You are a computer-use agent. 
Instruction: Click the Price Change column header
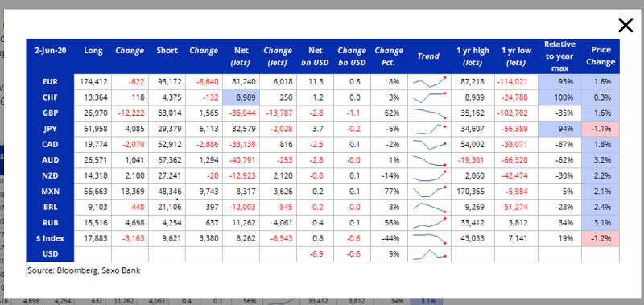[x=601, y=56]
